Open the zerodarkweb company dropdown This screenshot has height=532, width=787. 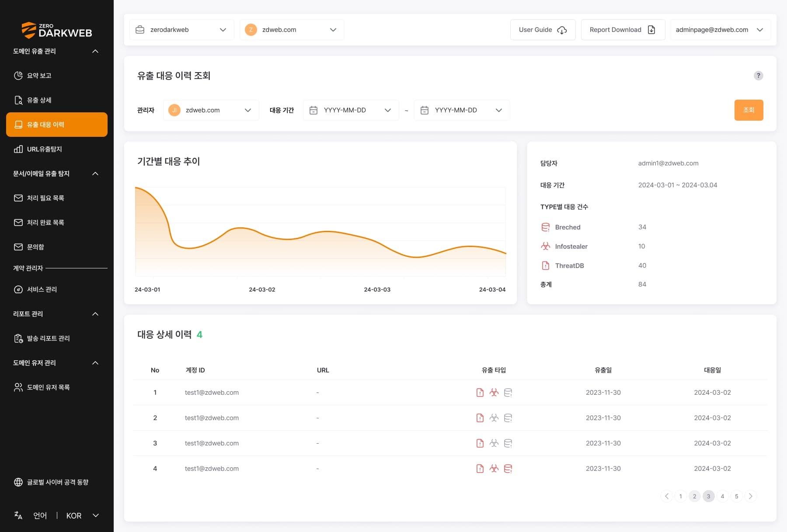point(182,30)
